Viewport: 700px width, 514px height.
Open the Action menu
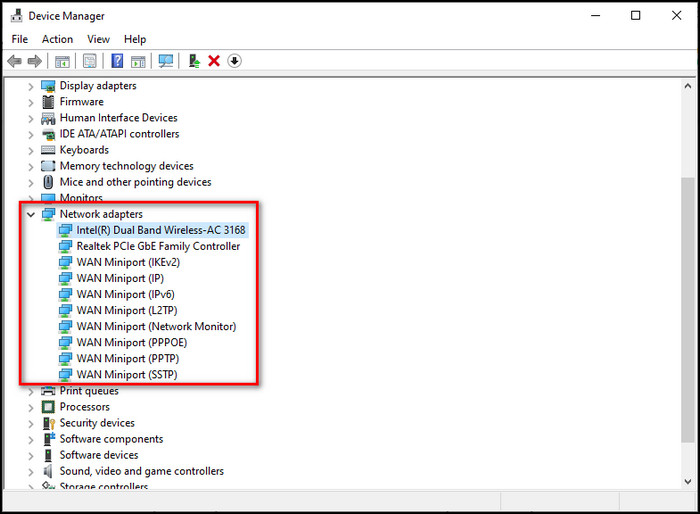58,39
